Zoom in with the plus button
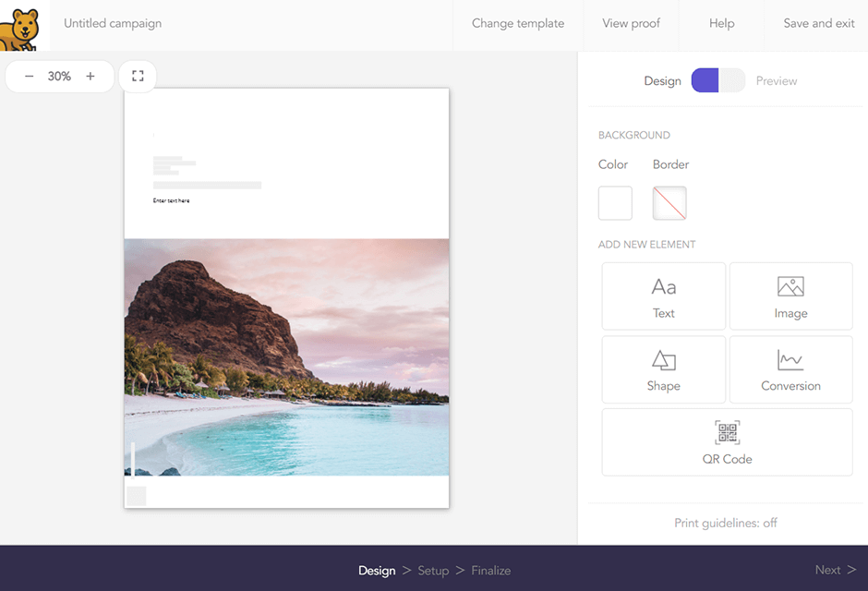This screenshot has height=591, width=868. click(x=90, y=77)
